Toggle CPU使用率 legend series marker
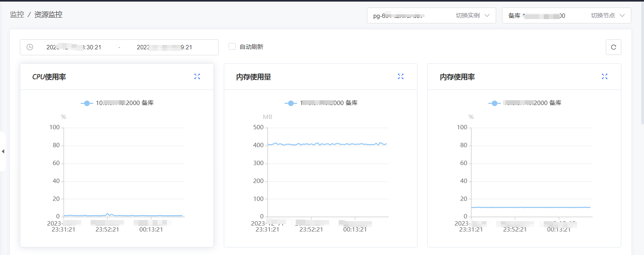 tap(87, 103)
